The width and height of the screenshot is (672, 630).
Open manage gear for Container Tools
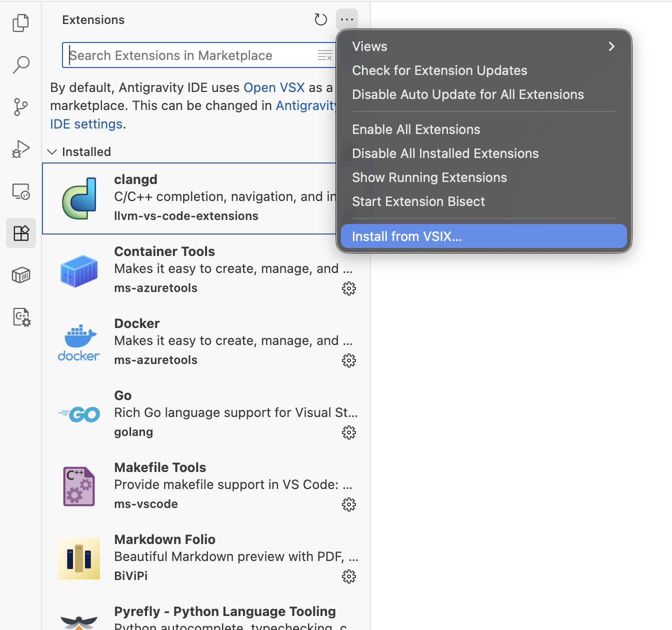(x=349, y=288)
